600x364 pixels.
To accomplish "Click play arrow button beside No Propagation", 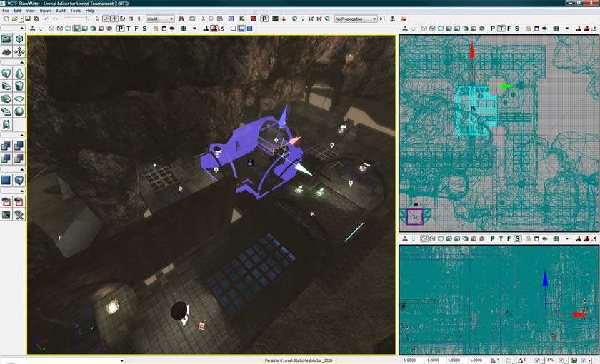I will (381, 19).
